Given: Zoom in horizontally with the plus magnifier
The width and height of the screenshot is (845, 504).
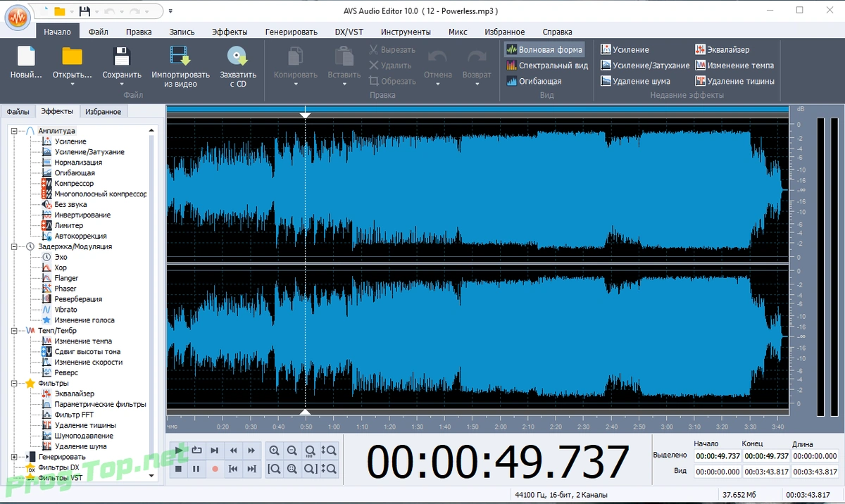Looking at the screenshot, I should coord(274,451).
